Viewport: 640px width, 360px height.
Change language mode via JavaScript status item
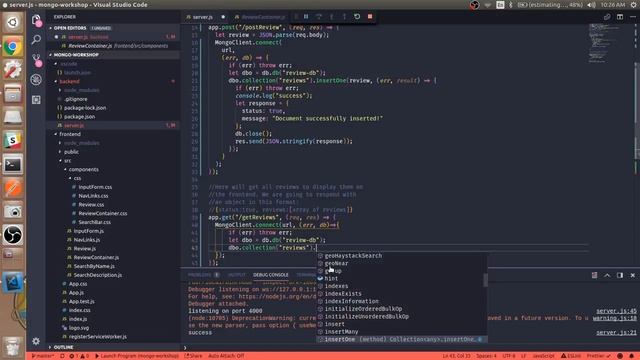(544, 356)
